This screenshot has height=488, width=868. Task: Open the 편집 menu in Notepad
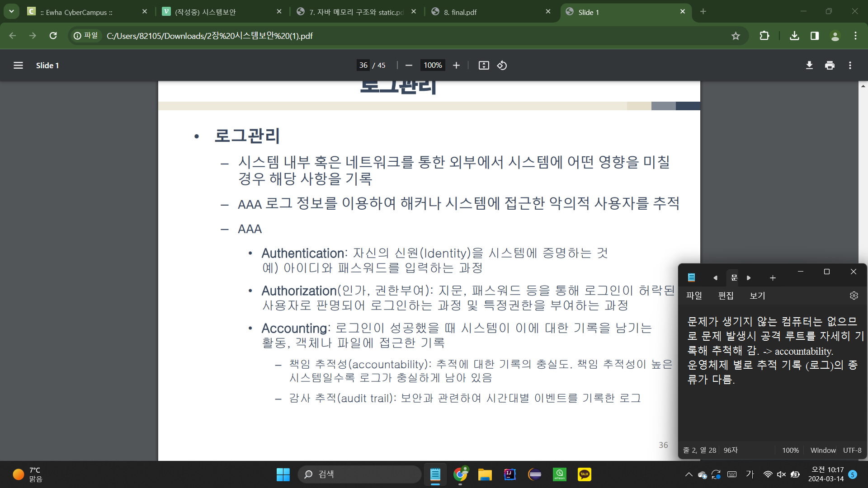pyautogui.click(x=726, y=296)
